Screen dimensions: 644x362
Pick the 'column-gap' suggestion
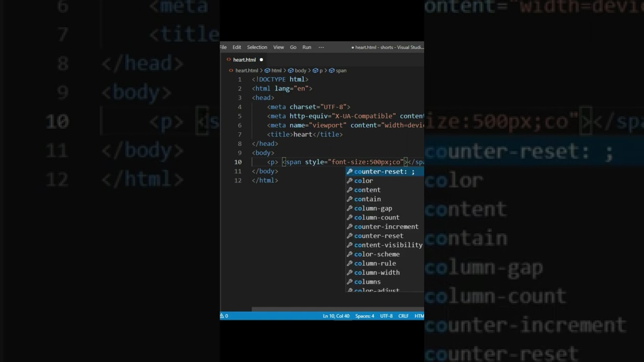coord(385,208)
